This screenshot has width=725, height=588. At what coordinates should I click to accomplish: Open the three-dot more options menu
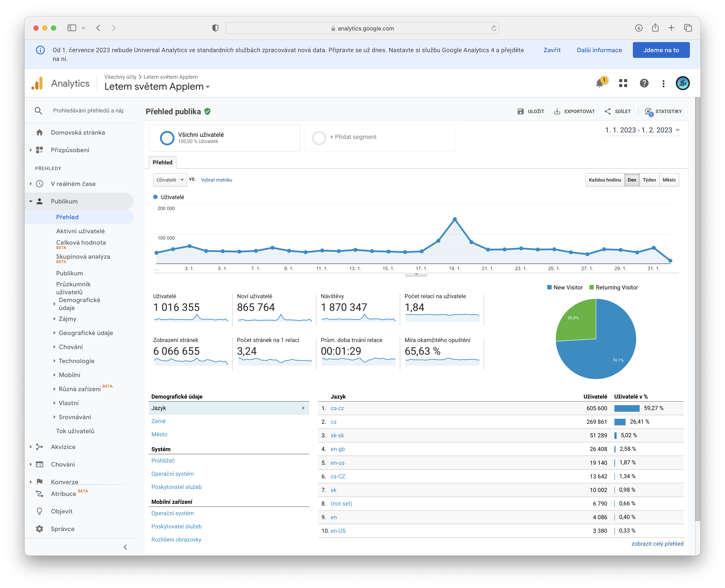663,84
